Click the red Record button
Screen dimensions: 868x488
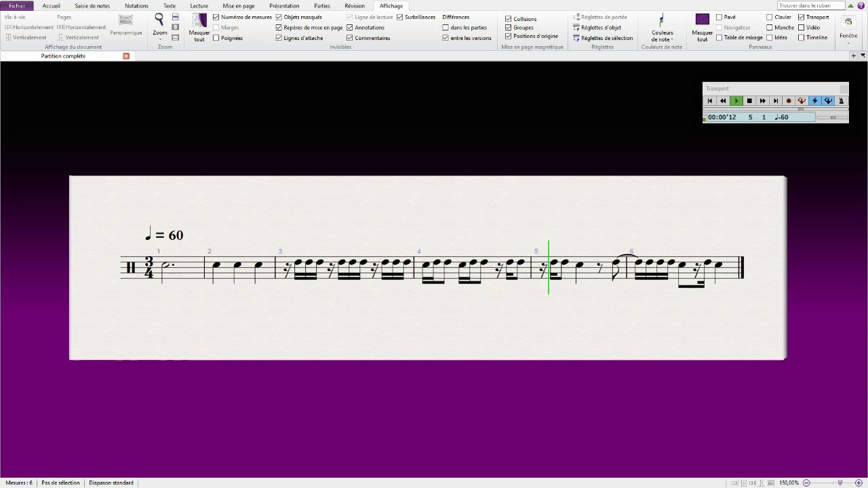[789, 100]
